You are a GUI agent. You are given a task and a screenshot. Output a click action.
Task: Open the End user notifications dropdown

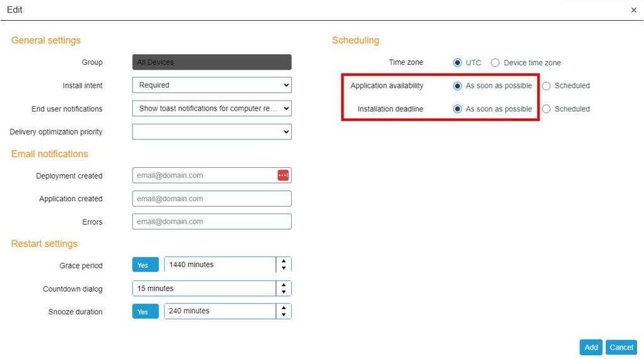[212, 108]
